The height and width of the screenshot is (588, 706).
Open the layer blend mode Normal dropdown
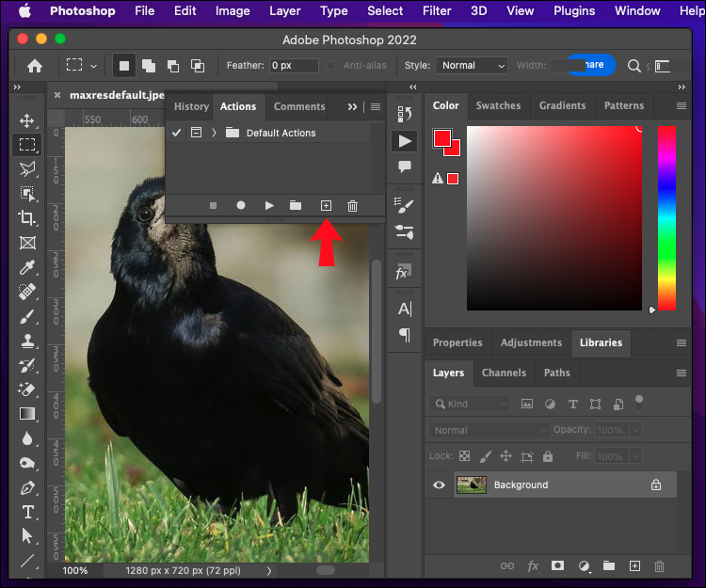click(x=488, y=430)
